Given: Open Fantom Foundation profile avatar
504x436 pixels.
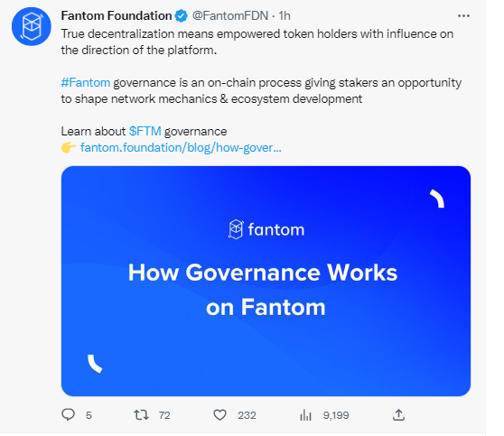Looking at the screenshot, I should [32, 26].
